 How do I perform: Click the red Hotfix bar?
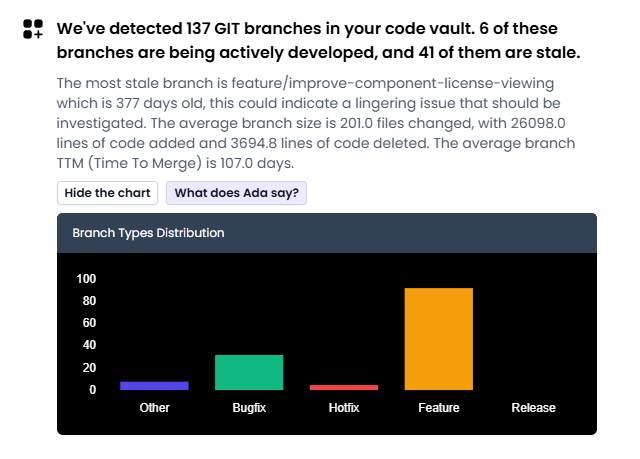coord(344,387)
